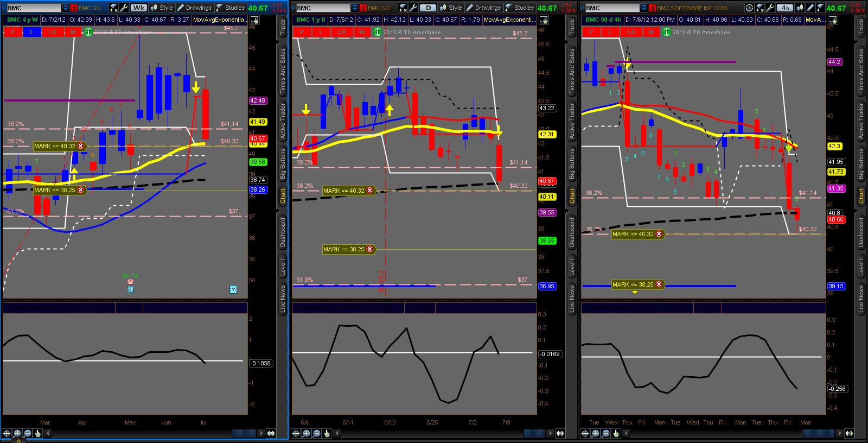The image size is (868, 443).
Task: Open the 4h aggregation period selector
Action: [x=785, y=8]
